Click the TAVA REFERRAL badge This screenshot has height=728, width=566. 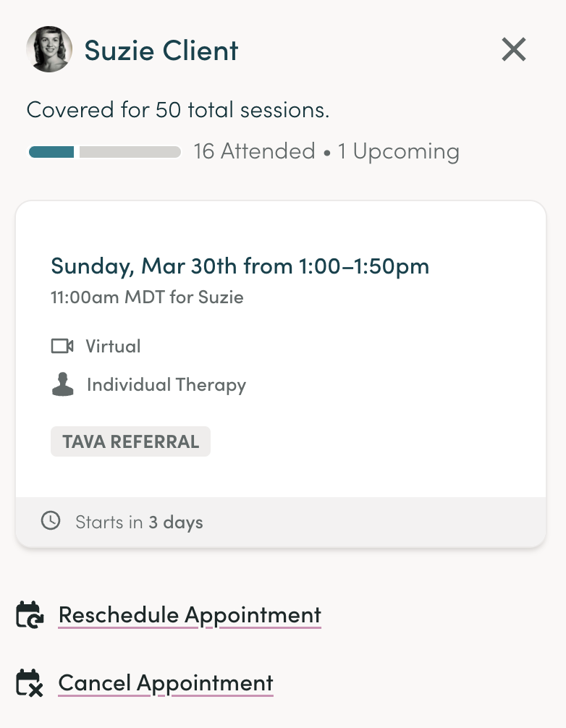click(130, 441)
